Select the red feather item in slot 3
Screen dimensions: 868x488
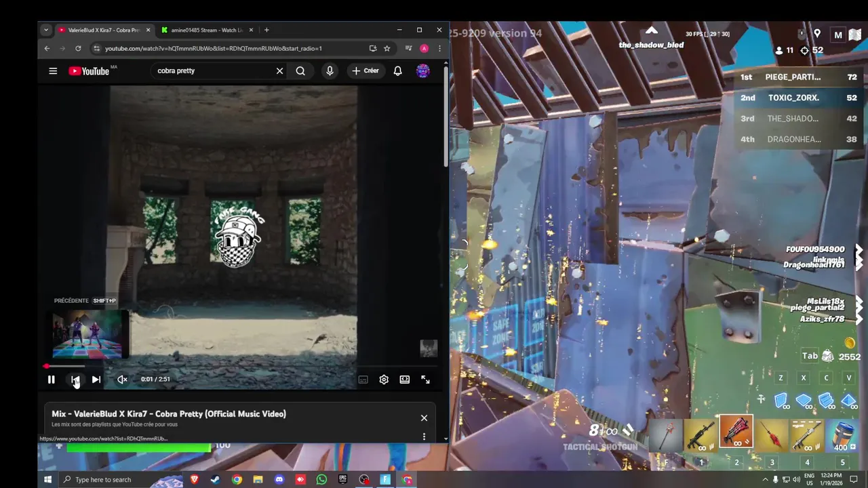pos(772,435)
